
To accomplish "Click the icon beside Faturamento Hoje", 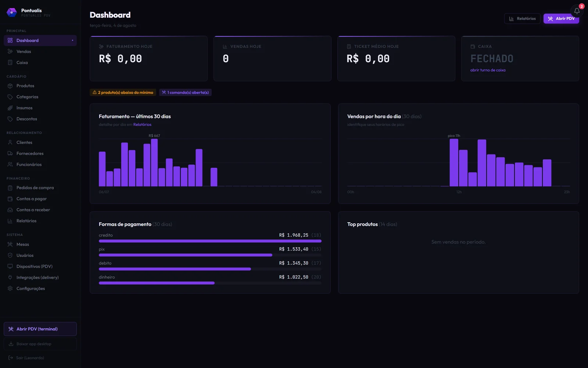I will coord(101,47).
